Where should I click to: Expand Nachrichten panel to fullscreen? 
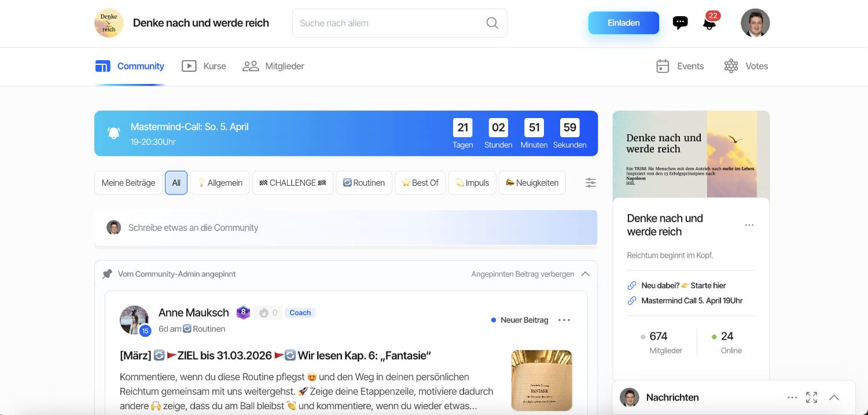[x=811, y=398]
